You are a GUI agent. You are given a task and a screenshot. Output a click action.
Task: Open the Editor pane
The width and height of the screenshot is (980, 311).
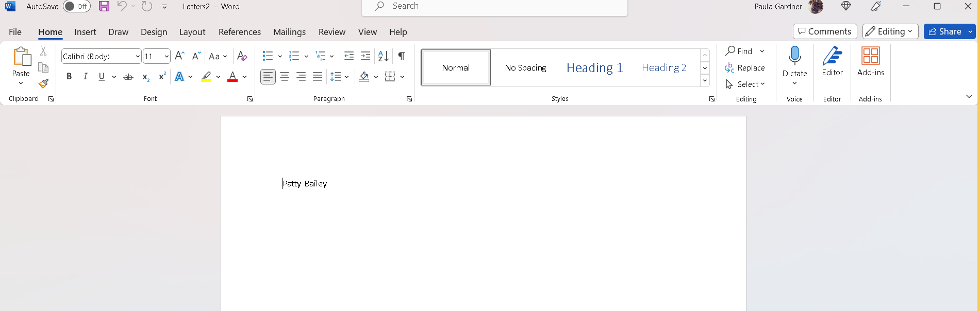point(832,61)
